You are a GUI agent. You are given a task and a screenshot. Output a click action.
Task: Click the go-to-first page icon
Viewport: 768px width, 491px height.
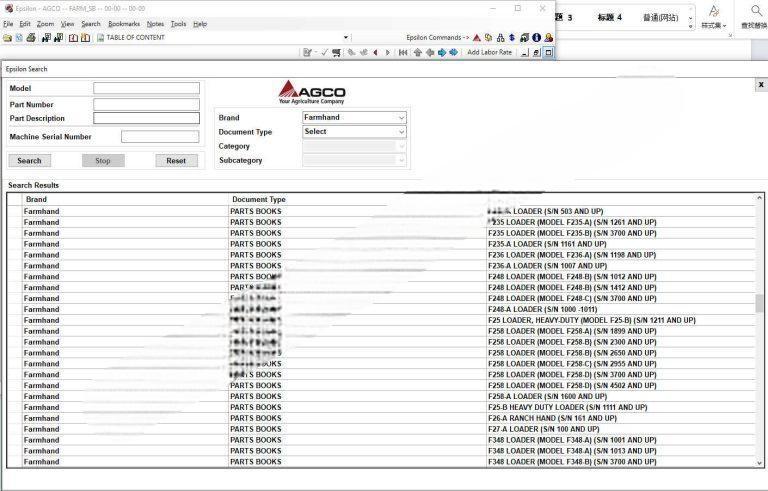pos(403,52)
